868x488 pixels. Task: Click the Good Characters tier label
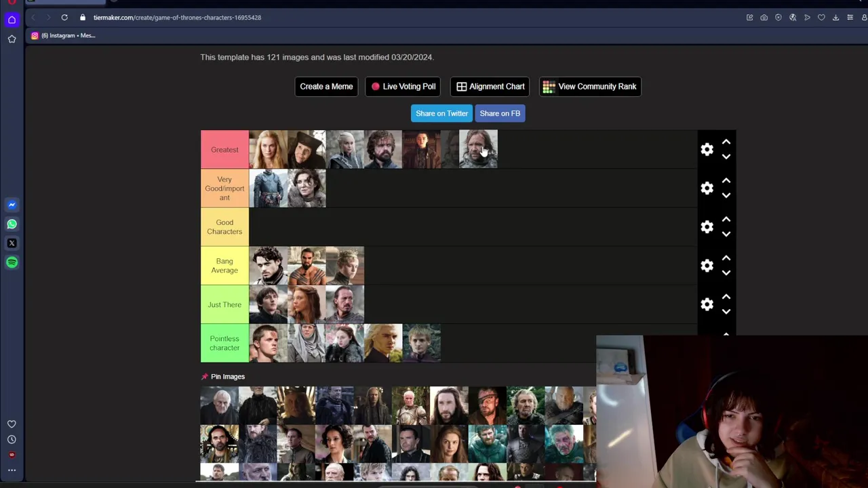(224, 227)
